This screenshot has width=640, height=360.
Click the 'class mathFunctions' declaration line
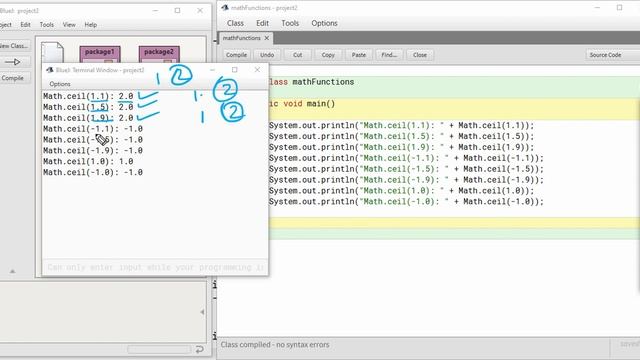tap(311, 82)
